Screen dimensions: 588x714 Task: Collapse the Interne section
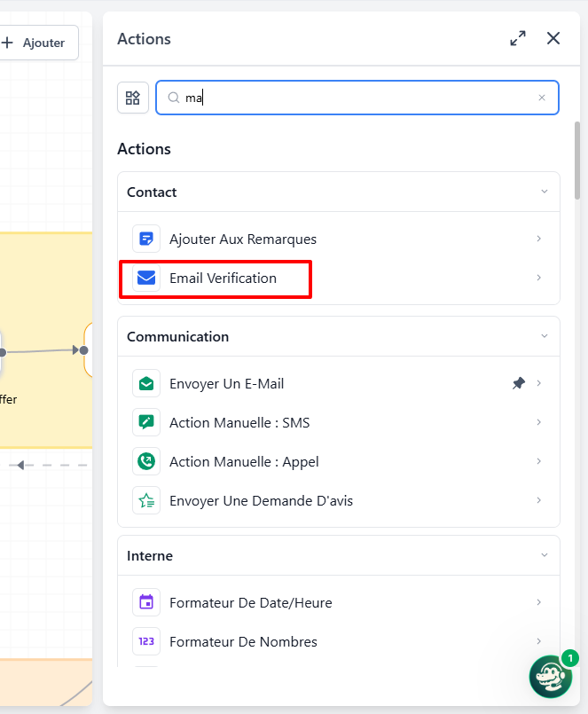545,555
